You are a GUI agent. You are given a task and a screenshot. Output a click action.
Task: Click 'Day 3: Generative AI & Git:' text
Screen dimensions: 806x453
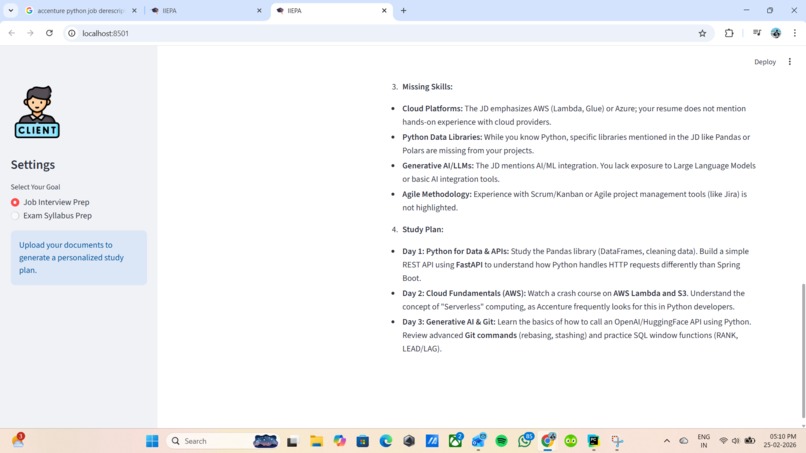(449, 322)
